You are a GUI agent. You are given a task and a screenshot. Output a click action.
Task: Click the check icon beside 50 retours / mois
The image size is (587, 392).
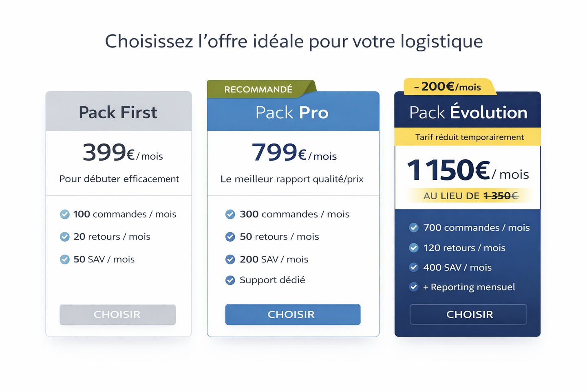tap(230, 237)
